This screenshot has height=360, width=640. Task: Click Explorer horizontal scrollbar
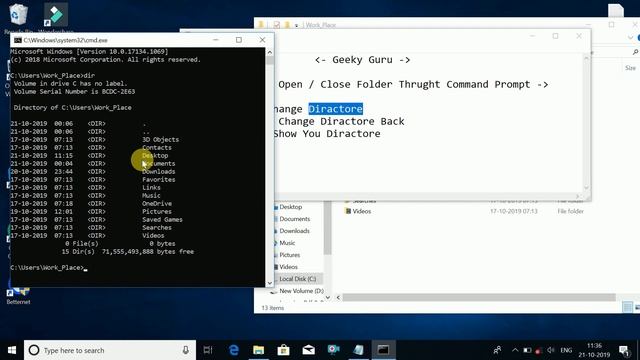[x=478, y=298]
